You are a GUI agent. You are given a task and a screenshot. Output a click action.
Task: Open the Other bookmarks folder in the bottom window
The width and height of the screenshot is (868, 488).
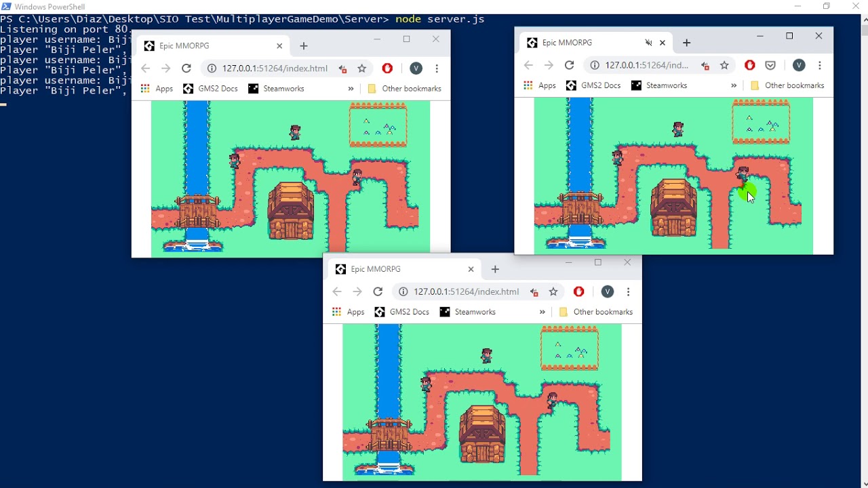coord(595,312)
